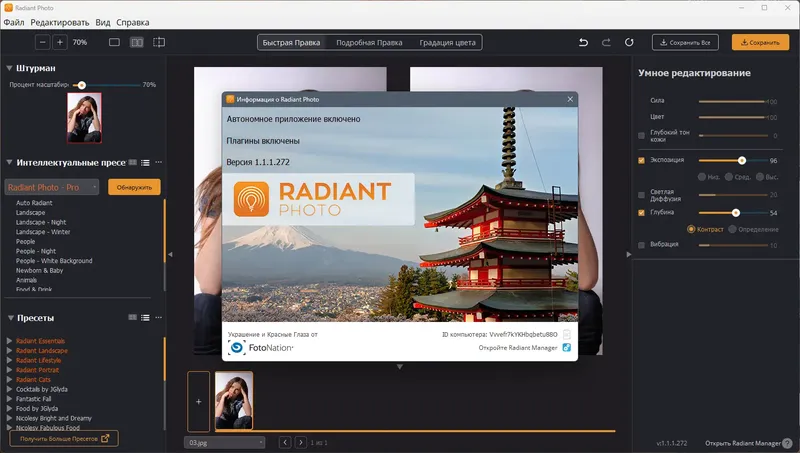
Task: Go to the previous image
Action: coord(285,442)
